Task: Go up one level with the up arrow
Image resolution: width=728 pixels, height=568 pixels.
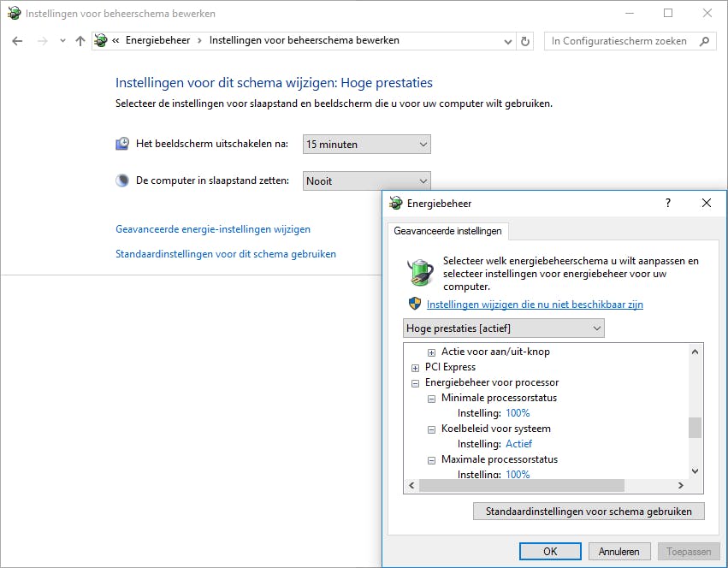Action: coord(80,41)
